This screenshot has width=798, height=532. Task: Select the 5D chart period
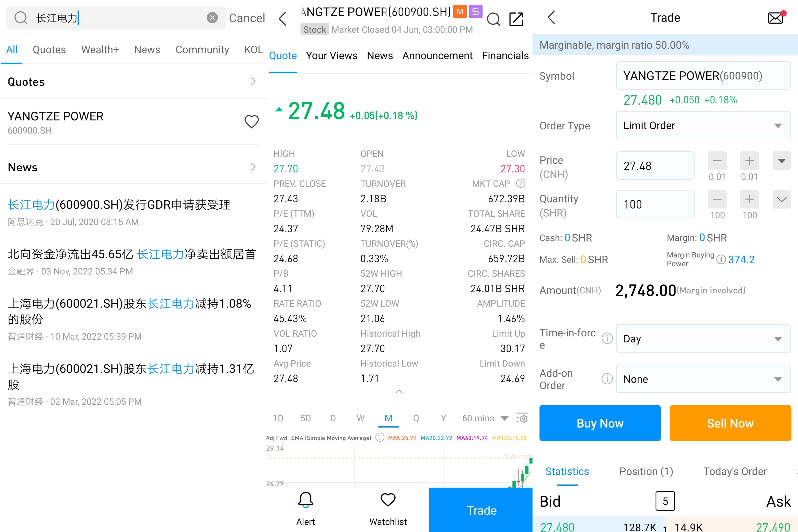pos(305,418)
